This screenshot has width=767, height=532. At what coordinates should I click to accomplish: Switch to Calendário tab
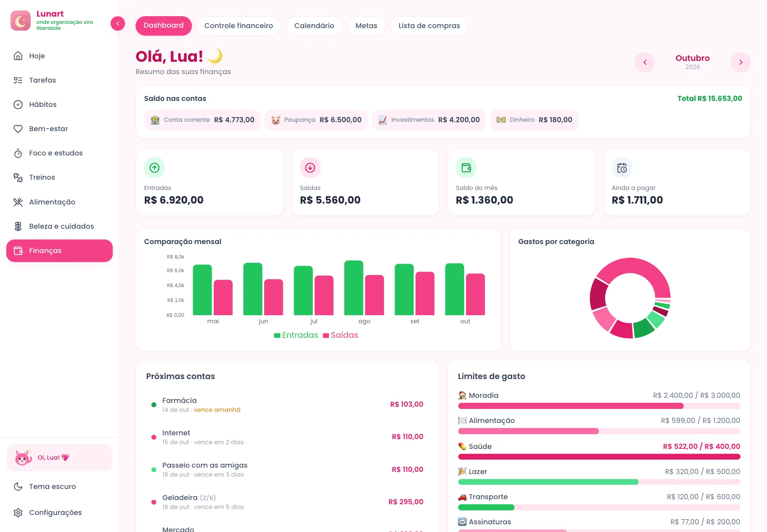click(x=314, y=26)
